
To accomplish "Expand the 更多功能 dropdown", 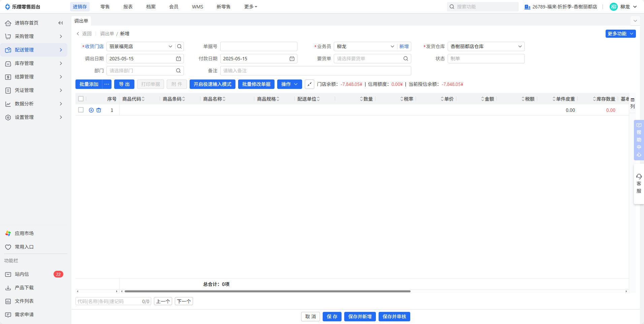I will pyautogui.click(x=620, y=34).
